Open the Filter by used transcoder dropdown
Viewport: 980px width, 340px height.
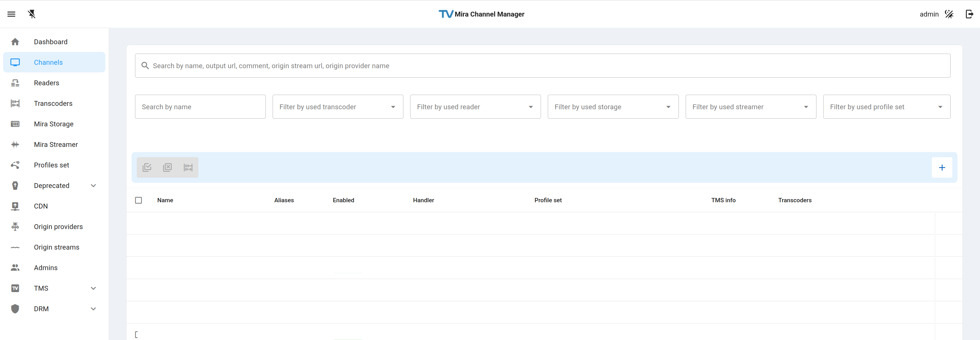pos(337,107)
